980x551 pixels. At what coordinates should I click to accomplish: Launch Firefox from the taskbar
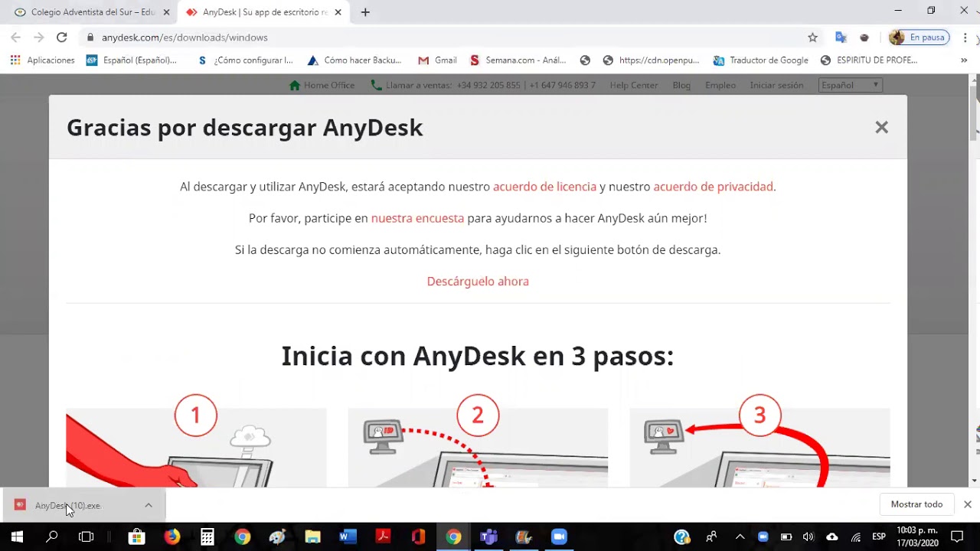(171, 536)
